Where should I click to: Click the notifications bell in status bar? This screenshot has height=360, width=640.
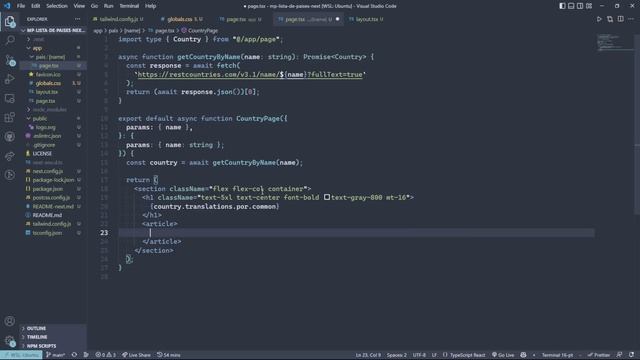coord(631,355)
